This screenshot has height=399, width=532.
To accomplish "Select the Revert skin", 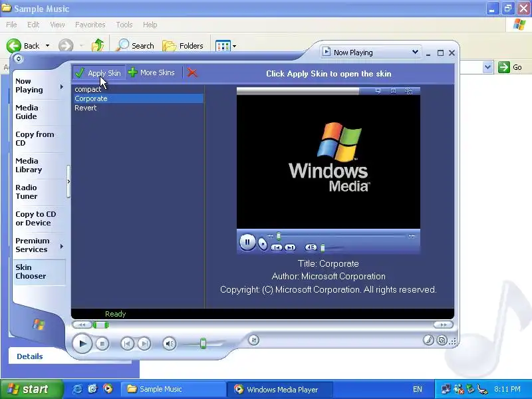I will pyautogui.click(x=86, y=108).
